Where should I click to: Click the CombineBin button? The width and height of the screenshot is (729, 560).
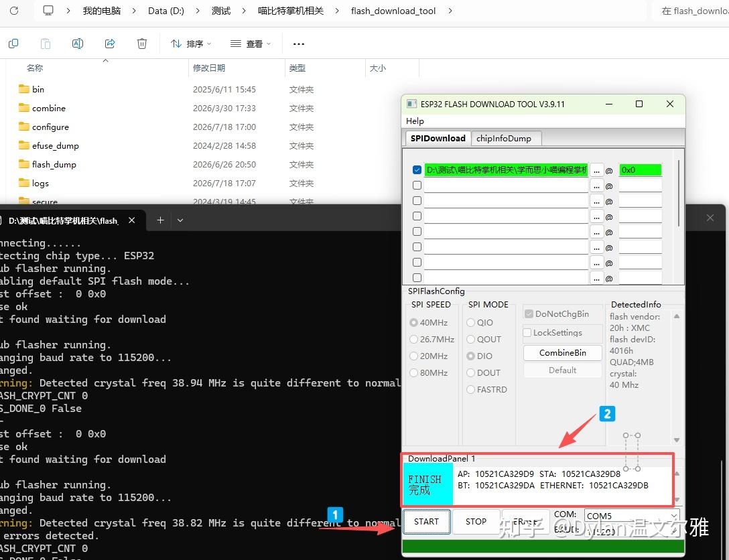pyautogui.click(x=563, y=353)
